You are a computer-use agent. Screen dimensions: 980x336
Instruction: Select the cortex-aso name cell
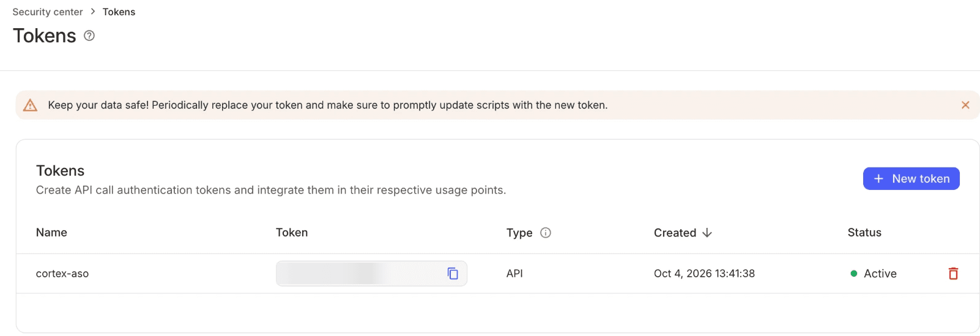[62, 274]
